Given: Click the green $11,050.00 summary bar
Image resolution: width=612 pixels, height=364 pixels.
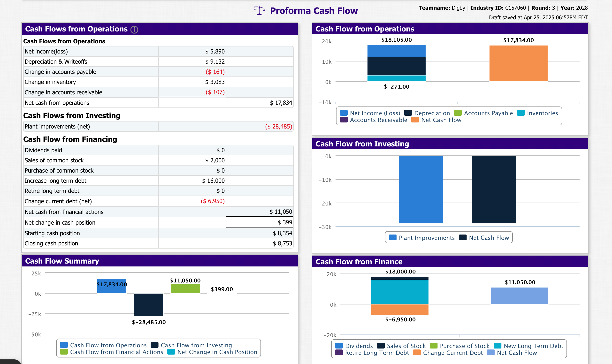Looking at the screenshot, I should [185, 289].
